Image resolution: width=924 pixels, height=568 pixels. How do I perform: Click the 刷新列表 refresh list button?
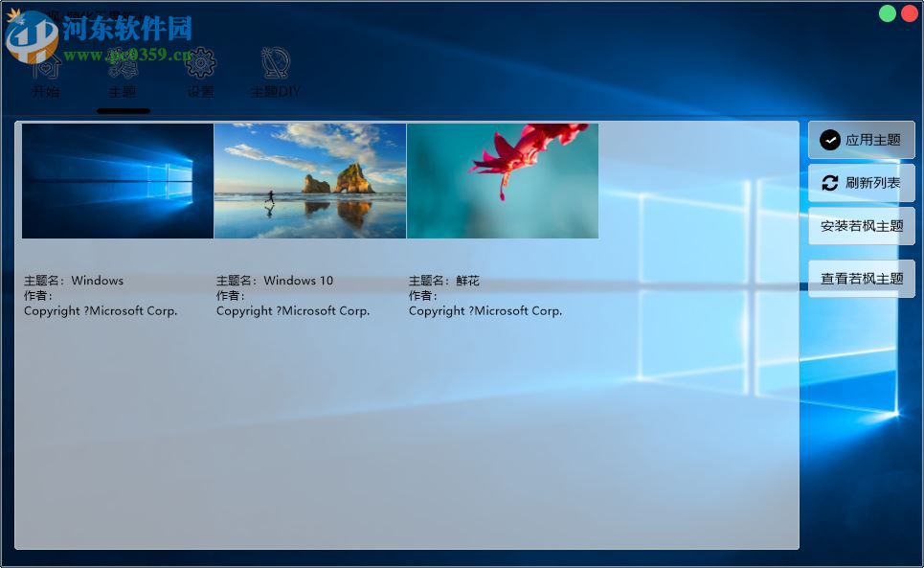[861, 183]
